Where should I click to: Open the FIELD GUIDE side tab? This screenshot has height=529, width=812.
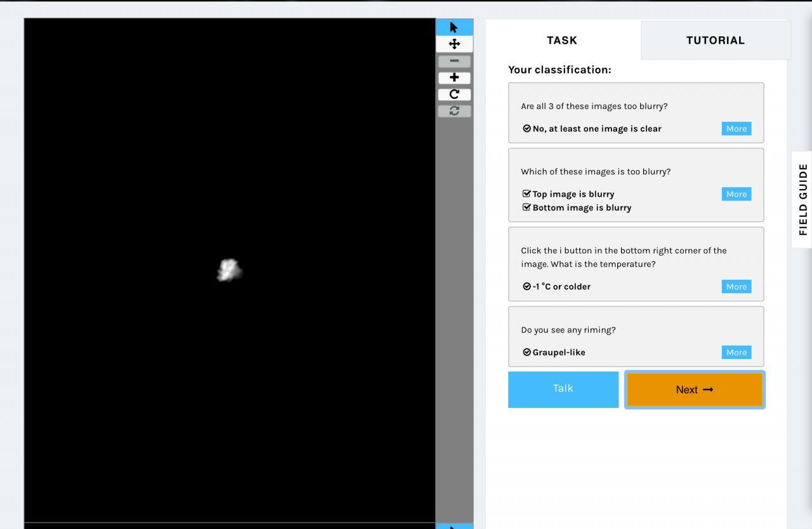(x=802, y=199)
